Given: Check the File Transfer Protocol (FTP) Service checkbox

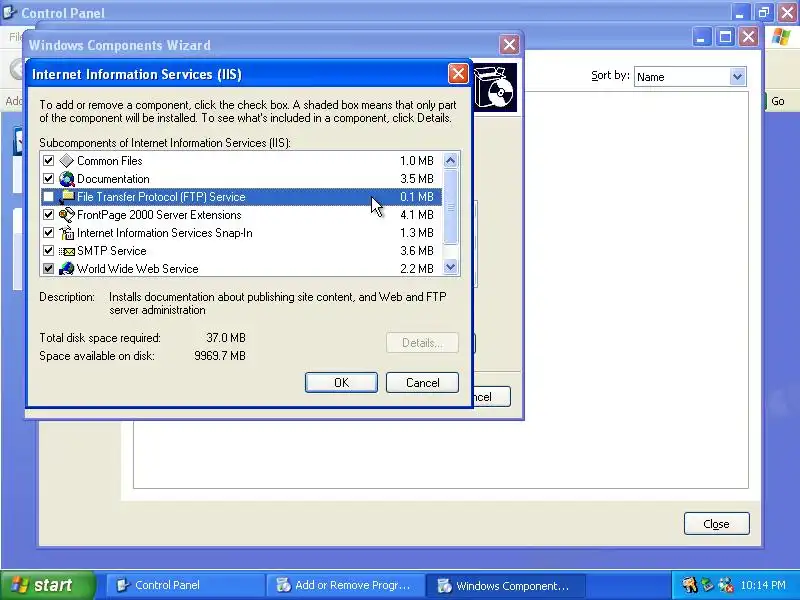Looking at the screenshot, I should [48, 197].
